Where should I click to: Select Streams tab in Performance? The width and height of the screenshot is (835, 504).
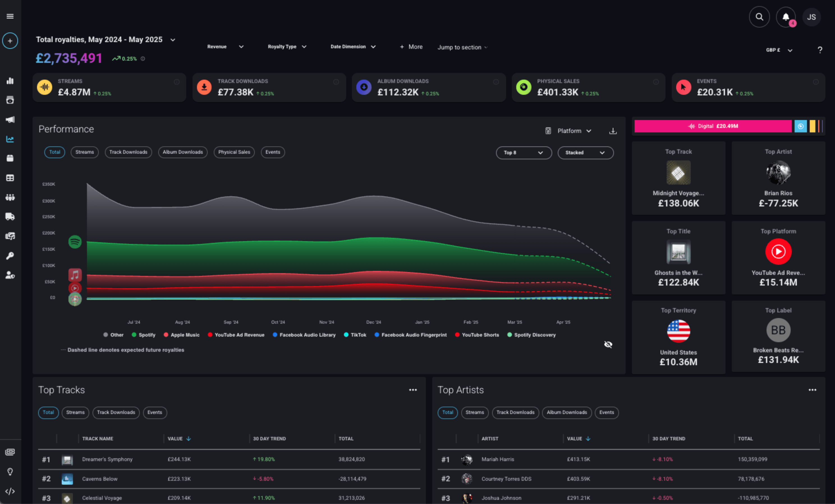tap(85, 152)
